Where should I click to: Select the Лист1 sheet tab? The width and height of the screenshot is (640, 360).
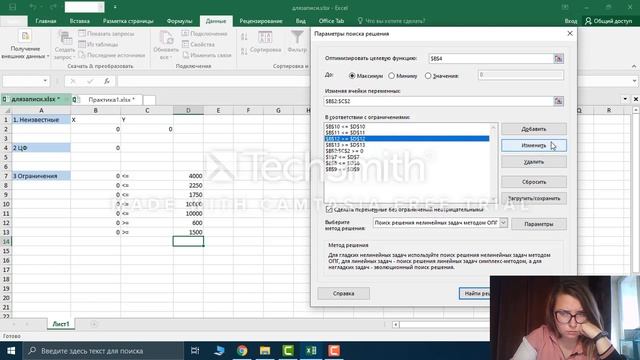[x=61, y=324]
